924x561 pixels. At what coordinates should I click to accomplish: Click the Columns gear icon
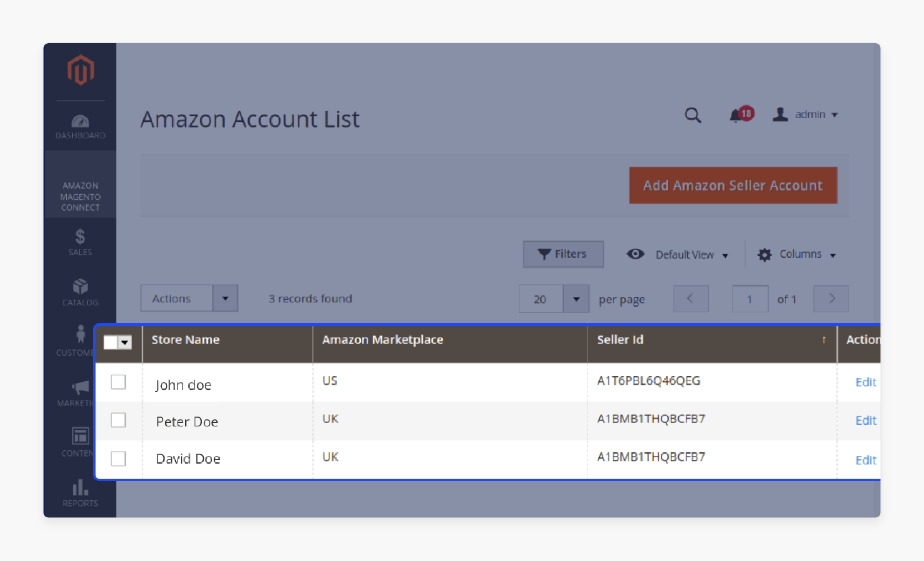[x=764, y=255]
